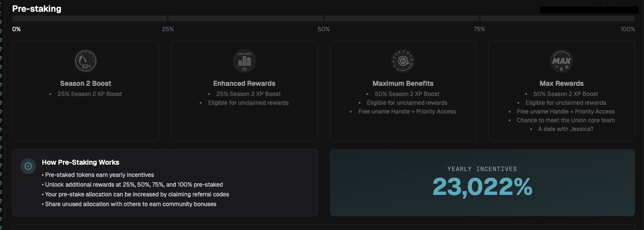Click the first progress bar segment (0–25%)
644x230 pixels.
[90, 19]
